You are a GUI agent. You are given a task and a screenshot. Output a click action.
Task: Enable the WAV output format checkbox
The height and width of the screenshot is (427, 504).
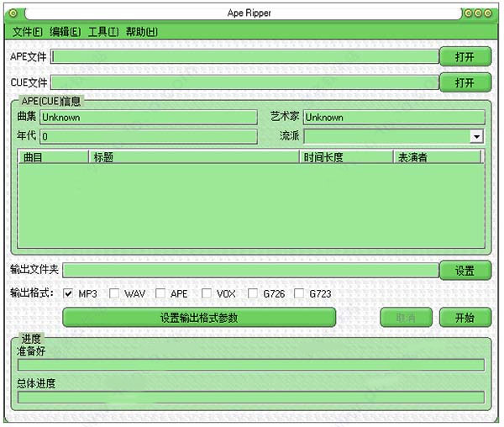tap(114, 293)
